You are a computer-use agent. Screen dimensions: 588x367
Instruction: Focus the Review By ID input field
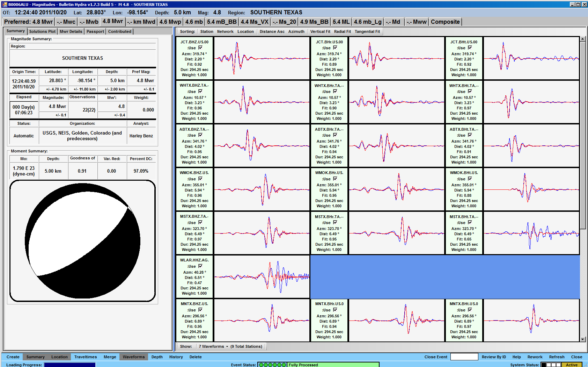(464, 357)
